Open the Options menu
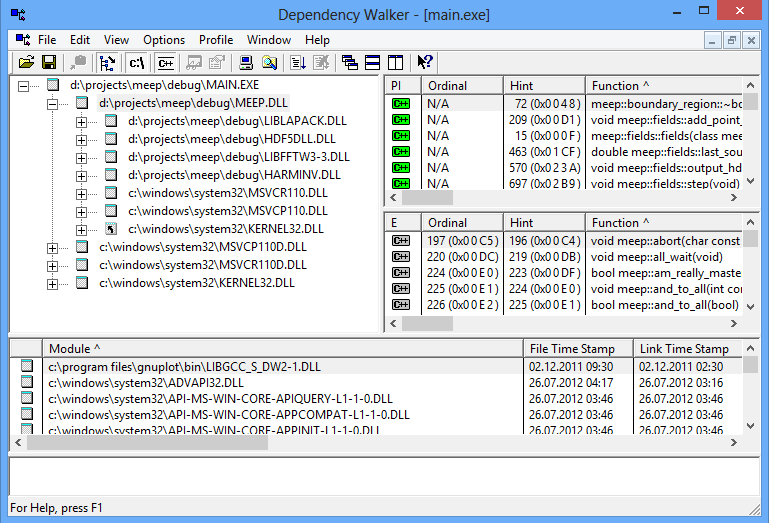This screenshot has width=769, height=523. click(x=164, y=40)
